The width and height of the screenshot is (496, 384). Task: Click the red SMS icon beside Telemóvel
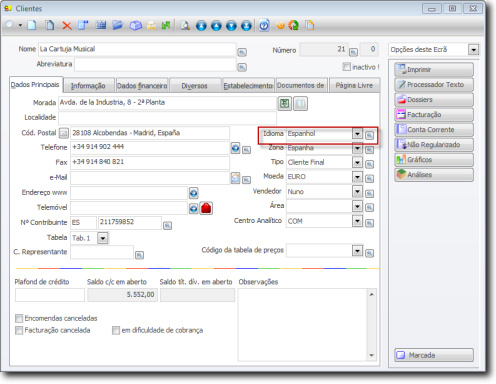(x=206, y=208)
